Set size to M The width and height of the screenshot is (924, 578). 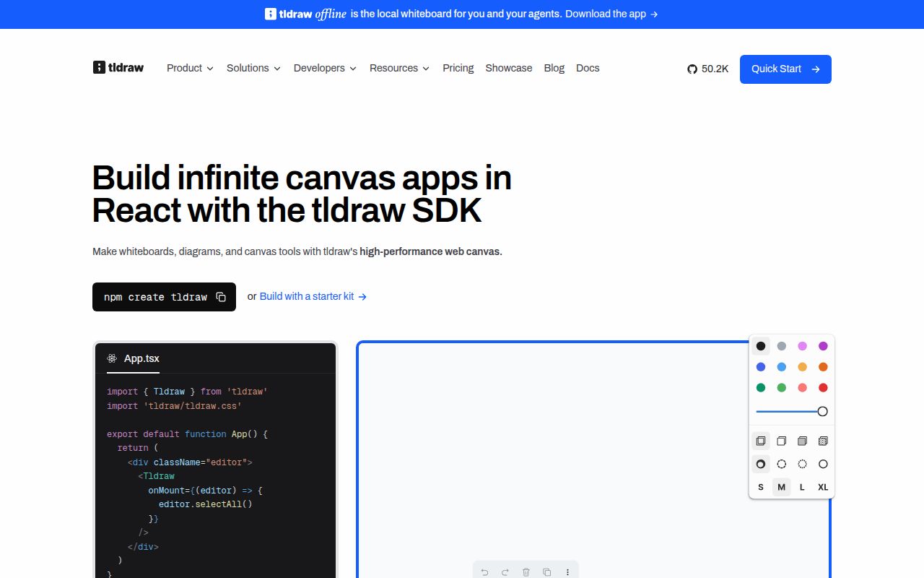pyautogui.click(x=782, y=487)
